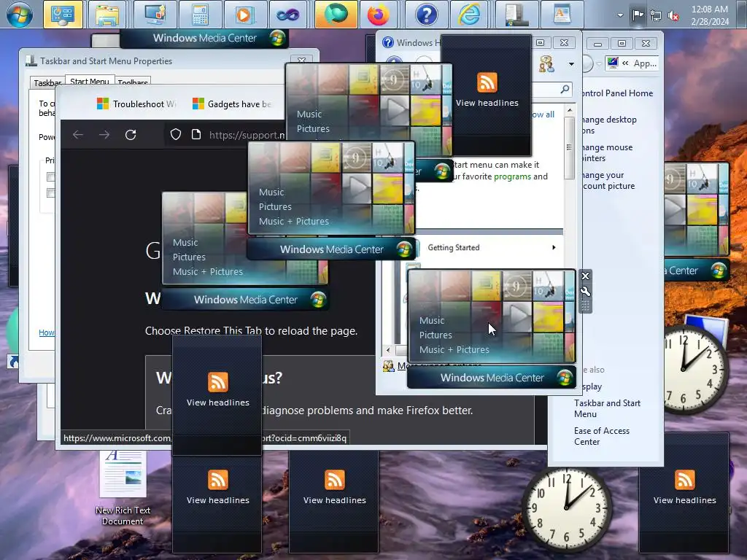Switch to WordPad document taskbar button
Screen dimensions: 747x560
[x=562, y=15]
